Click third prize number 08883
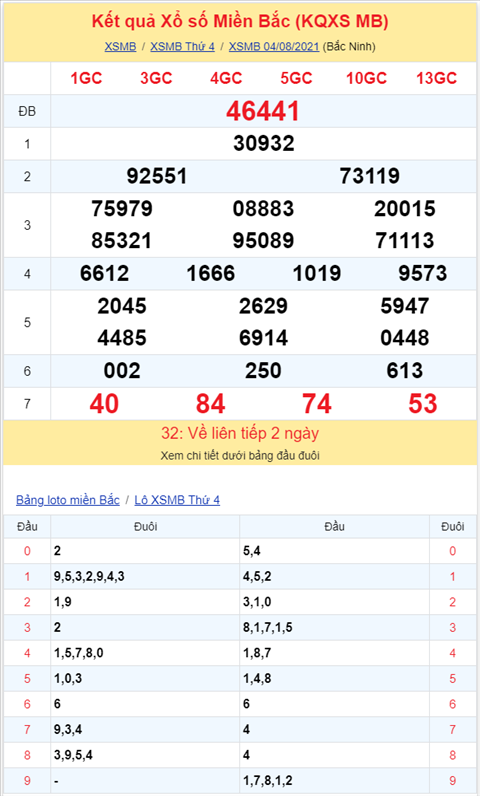This screenshot has width=480, height=796. coord(263,209)
